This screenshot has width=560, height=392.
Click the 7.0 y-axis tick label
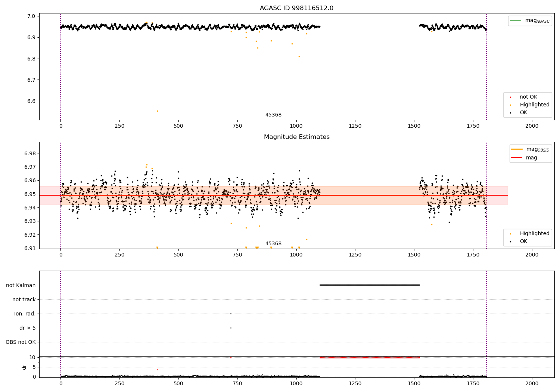pos(31,16)
